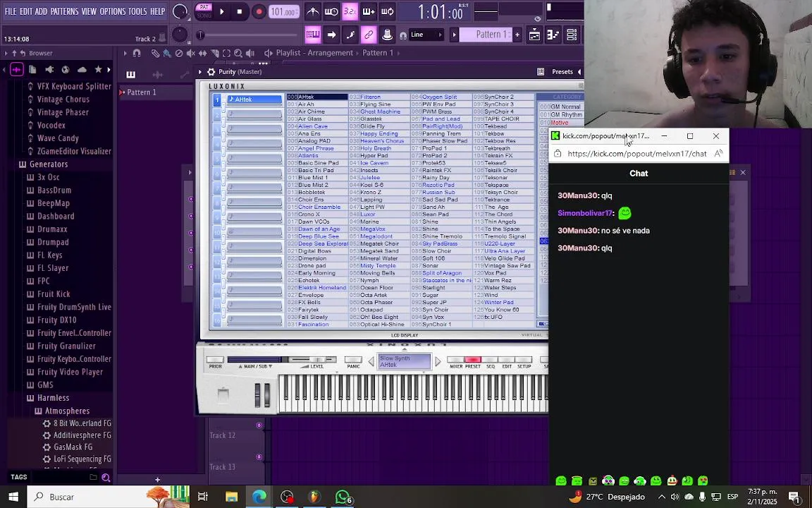The width and height of the screenshot is (812, 508).
Task: Open Purity plugin gear settings
Action: [x=211, y=72]
